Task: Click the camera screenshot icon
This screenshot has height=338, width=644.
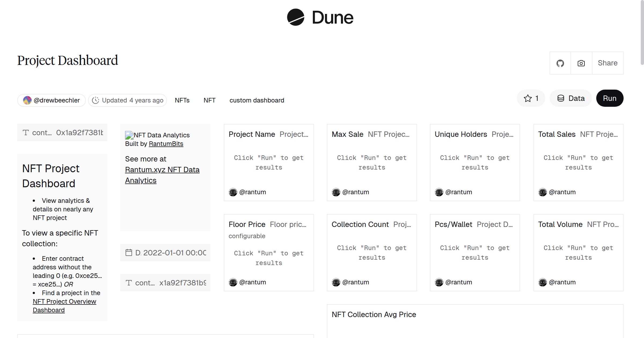Action: (x=581, y=63)
